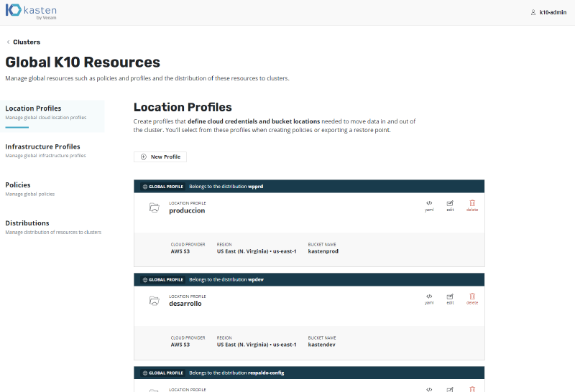Click the desarrollo profile folder icon
This screenshot has width=575, height=392.
[x=155, y=301]
